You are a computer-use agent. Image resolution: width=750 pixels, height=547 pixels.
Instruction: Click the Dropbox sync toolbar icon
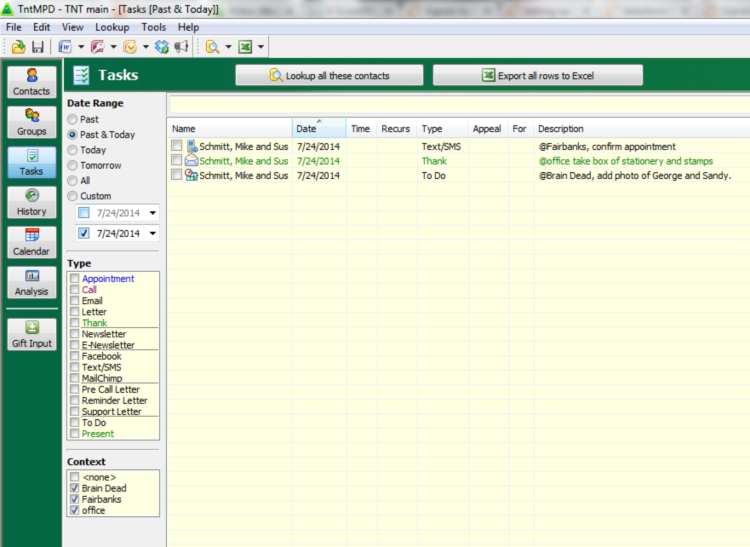162,47
